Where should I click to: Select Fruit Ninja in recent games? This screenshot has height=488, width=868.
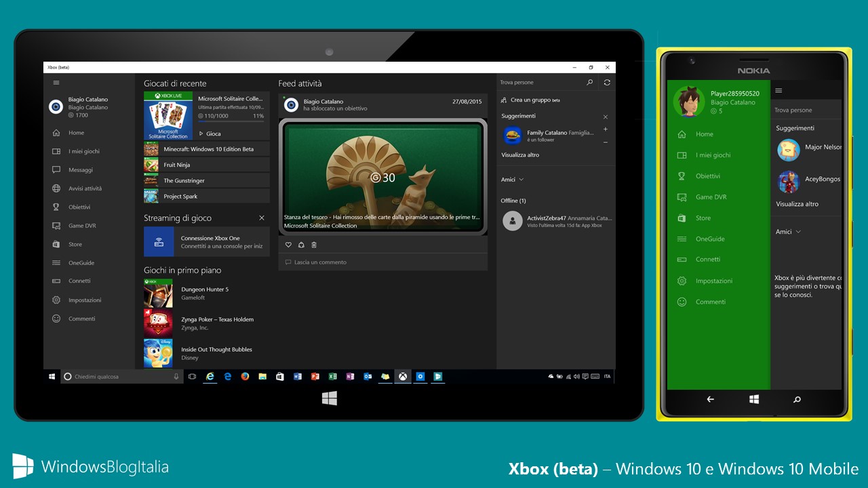(207, 165)
